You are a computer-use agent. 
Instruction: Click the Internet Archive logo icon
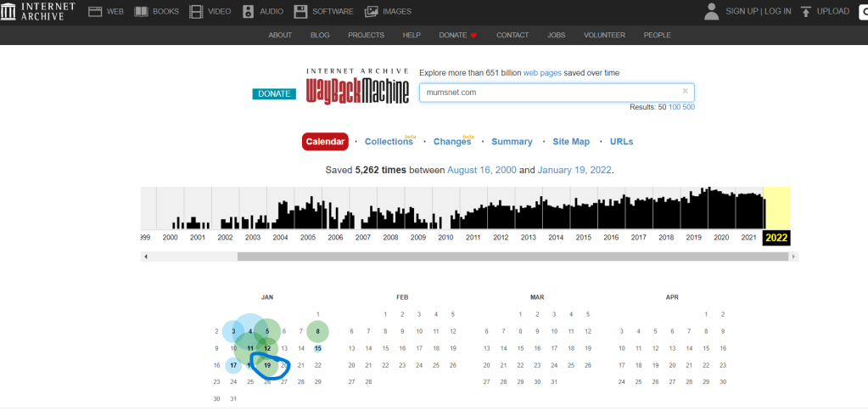9,11
